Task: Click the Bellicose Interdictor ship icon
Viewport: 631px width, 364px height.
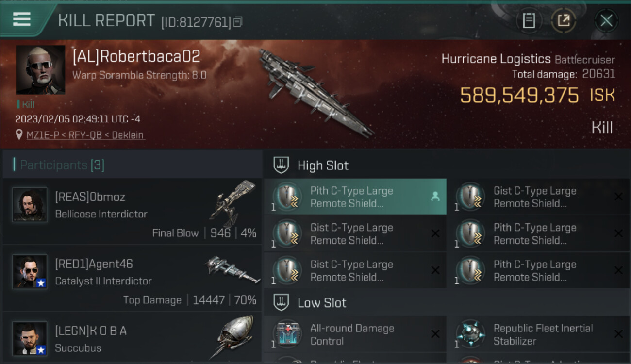Action: 233,203
